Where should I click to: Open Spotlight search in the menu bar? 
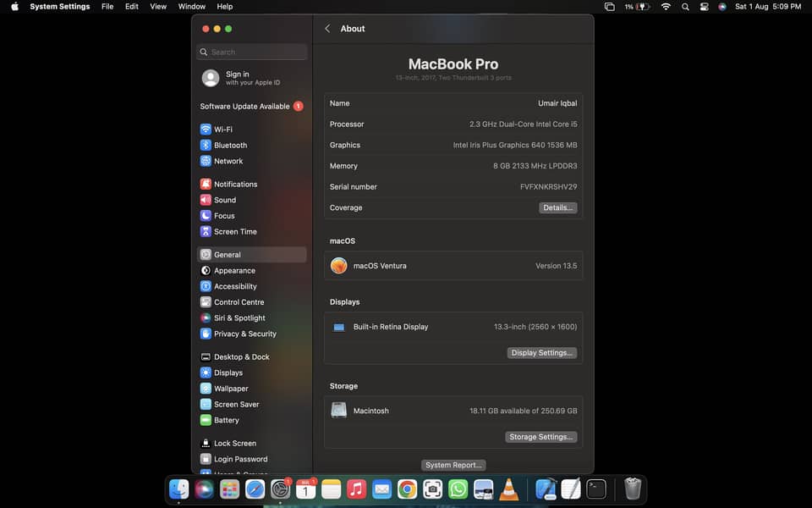coord(685,7)
